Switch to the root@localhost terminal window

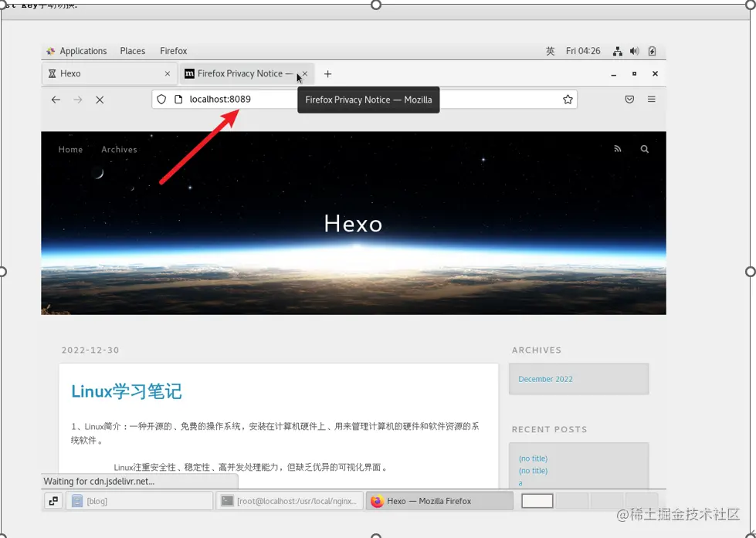coord(290,501)
